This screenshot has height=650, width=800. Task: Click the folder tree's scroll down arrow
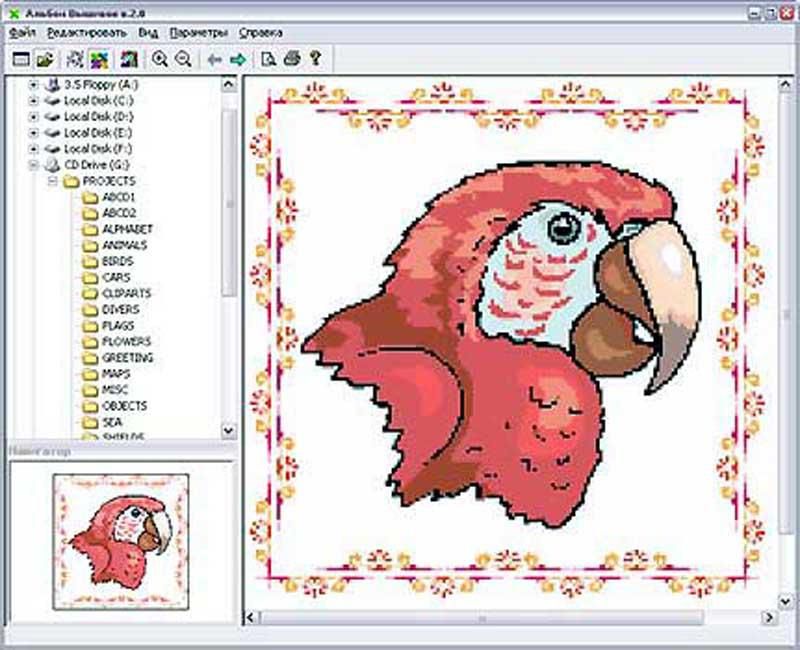229,430
